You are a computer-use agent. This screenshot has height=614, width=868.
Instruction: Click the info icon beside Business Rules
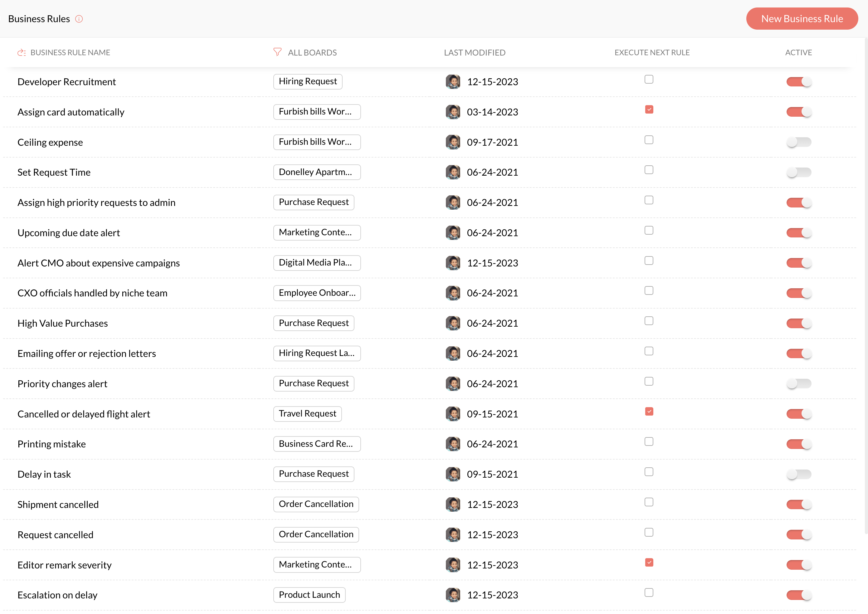click(79, 19)
